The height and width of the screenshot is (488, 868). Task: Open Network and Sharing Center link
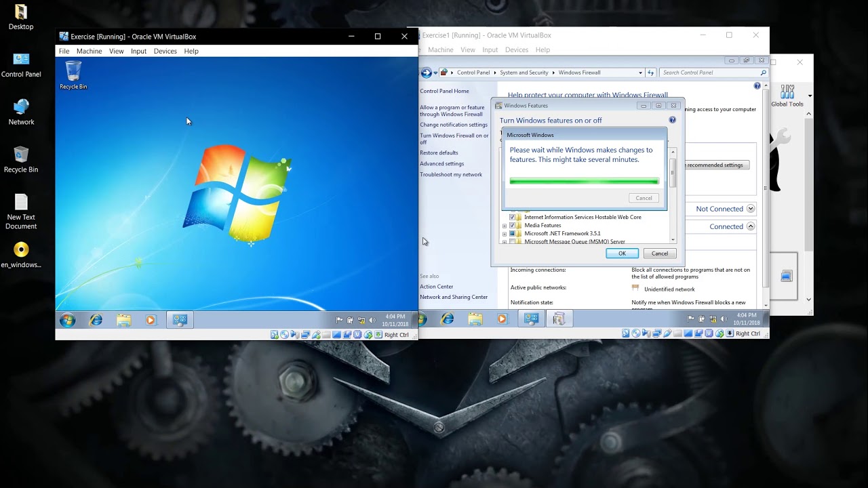point(454,297)
